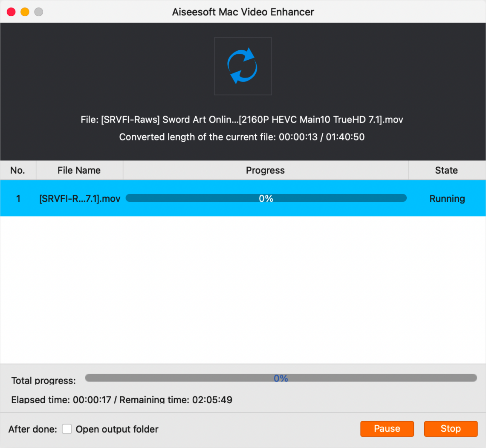This screenshot has width=486, height=448.
Task: Click the Open output folder label
Action: tap(117, 429)
